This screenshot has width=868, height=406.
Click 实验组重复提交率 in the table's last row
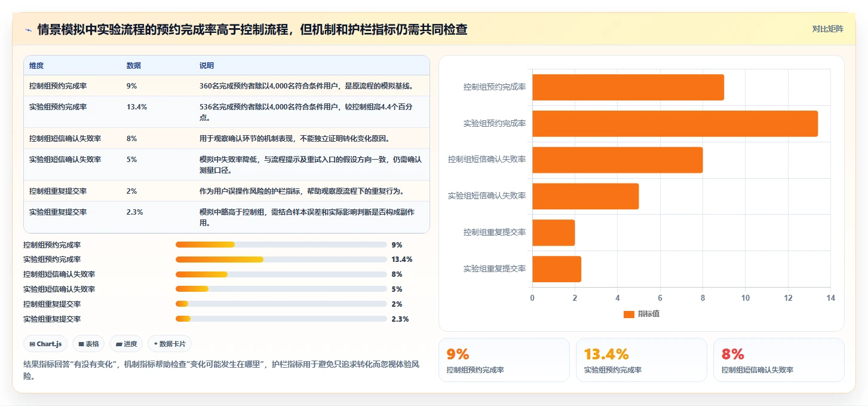coord(58,212)
